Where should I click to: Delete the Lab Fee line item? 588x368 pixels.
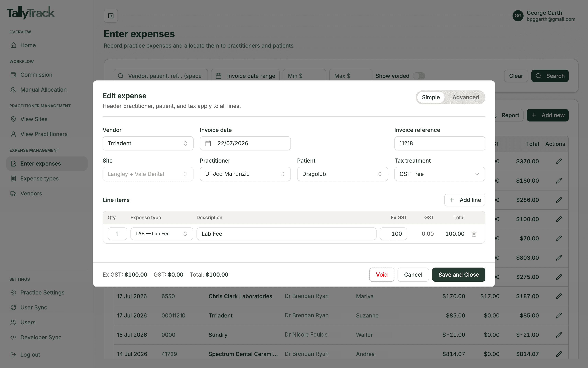tap(474, 234)
